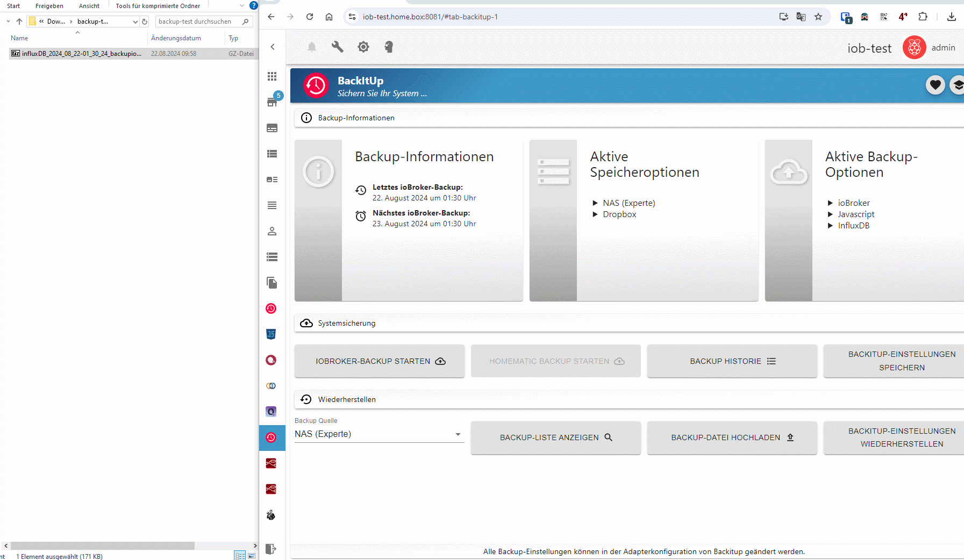Click Dropbox in Aktive Speicheroptionen
Image resolution: width=964 pixels, height=560 pixels.
(x=619, y=214)
